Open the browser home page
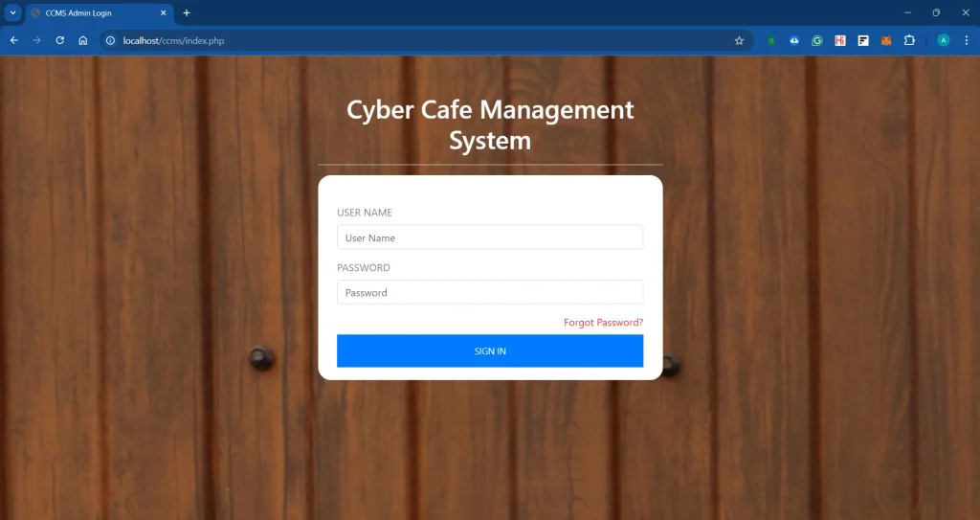This screenshot has width=980, height=520. (83, 40)
